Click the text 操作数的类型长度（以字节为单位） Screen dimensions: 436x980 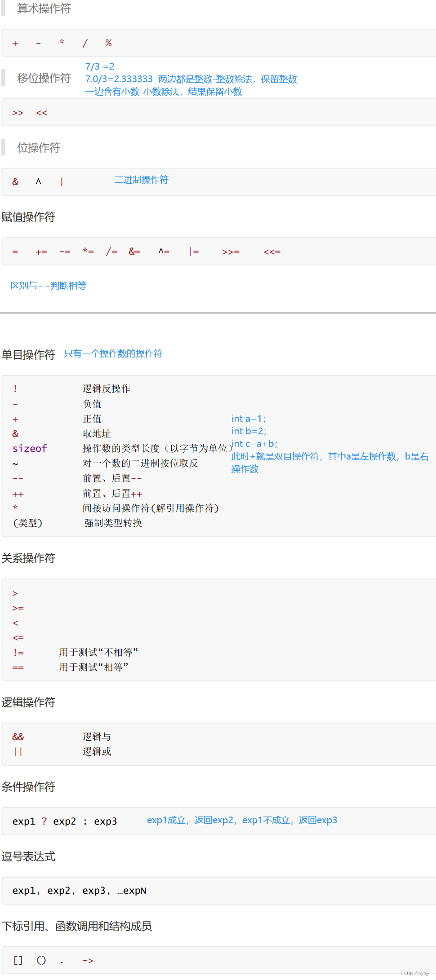click(x=157, y=448)
